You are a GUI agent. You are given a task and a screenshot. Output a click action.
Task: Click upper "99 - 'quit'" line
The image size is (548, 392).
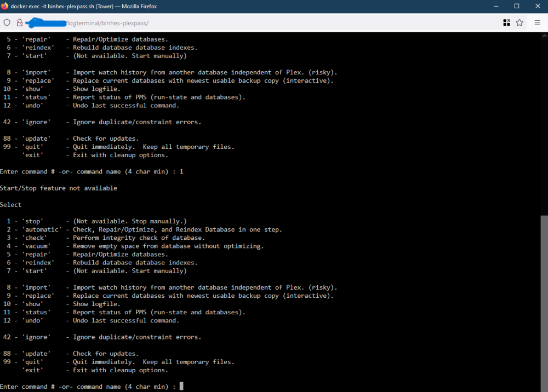118,147
